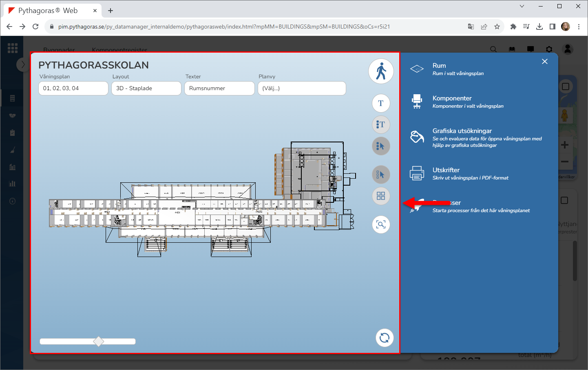
Task: Click Starta processer från det här våningsplanet
Action: (x=481, y=210)
